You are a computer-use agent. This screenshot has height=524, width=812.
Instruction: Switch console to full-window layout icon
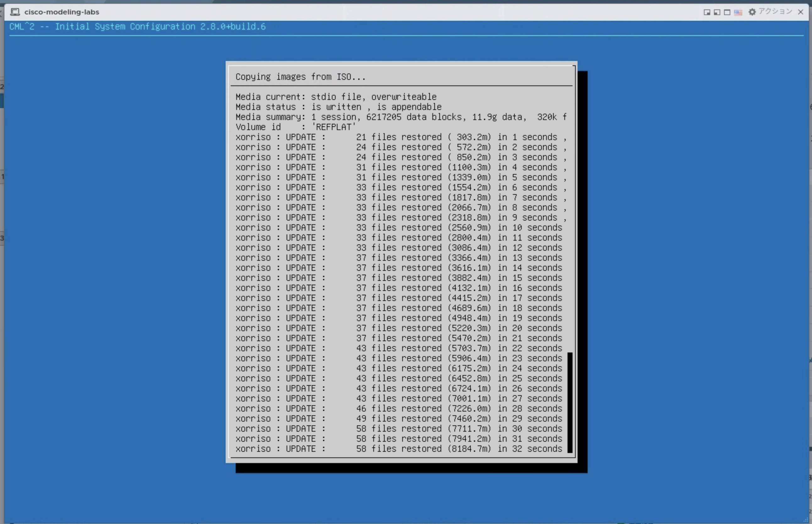[x=727, y=12]
